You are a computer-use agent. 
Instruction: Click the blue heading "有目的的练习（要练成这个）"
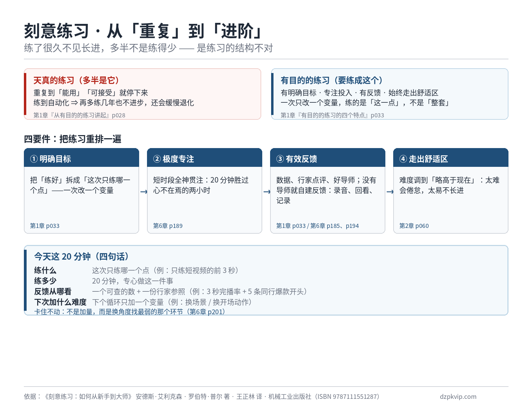332,80
